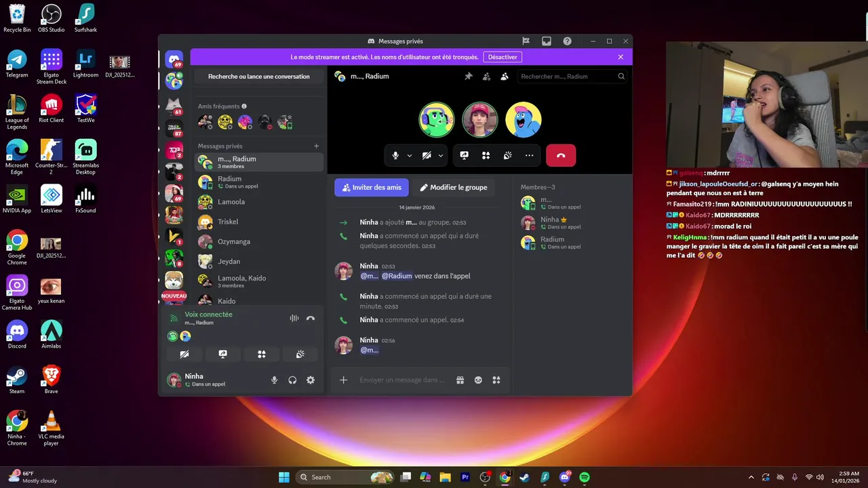The width and height of the screenshot is (868, 488).
Task: Create a new DM with the plus icon
Action: pos(316,146)
